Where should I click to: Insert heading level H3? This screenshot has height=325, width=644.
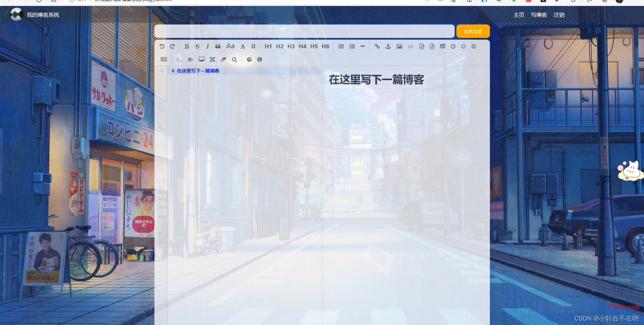click(x=291, y=46)
